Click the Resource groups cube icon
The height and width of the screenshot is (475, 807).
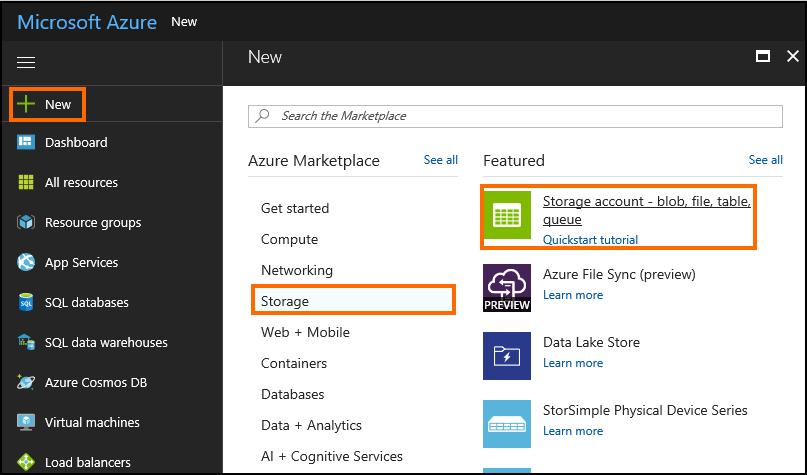click(27, 223)
